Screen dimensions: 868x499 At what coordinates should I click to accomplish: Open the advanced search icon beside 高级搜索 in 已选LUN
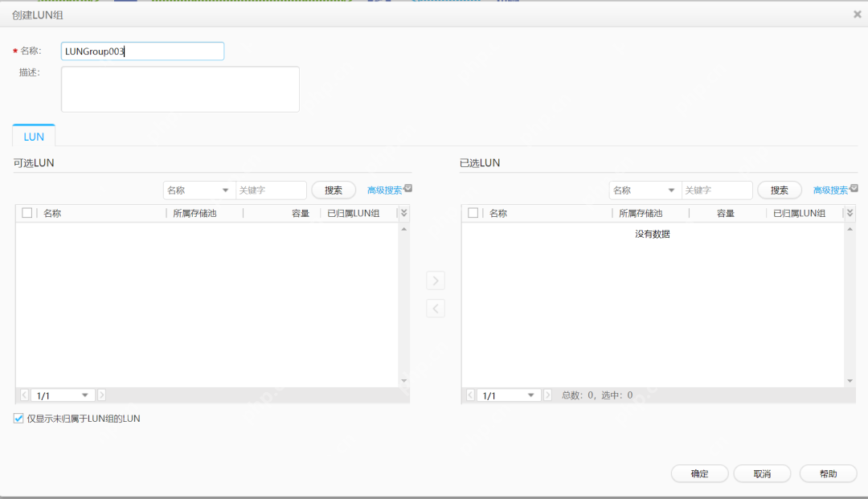point(854,186)
